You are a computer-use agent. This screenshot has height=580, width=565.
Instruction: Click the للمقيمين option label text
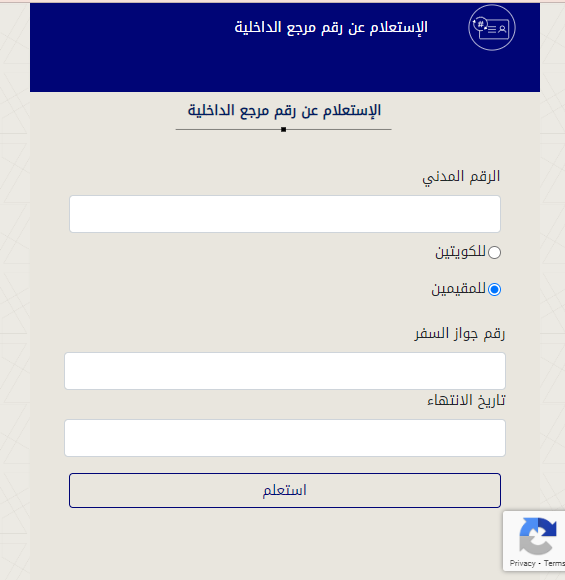click(x=458, y=289)
